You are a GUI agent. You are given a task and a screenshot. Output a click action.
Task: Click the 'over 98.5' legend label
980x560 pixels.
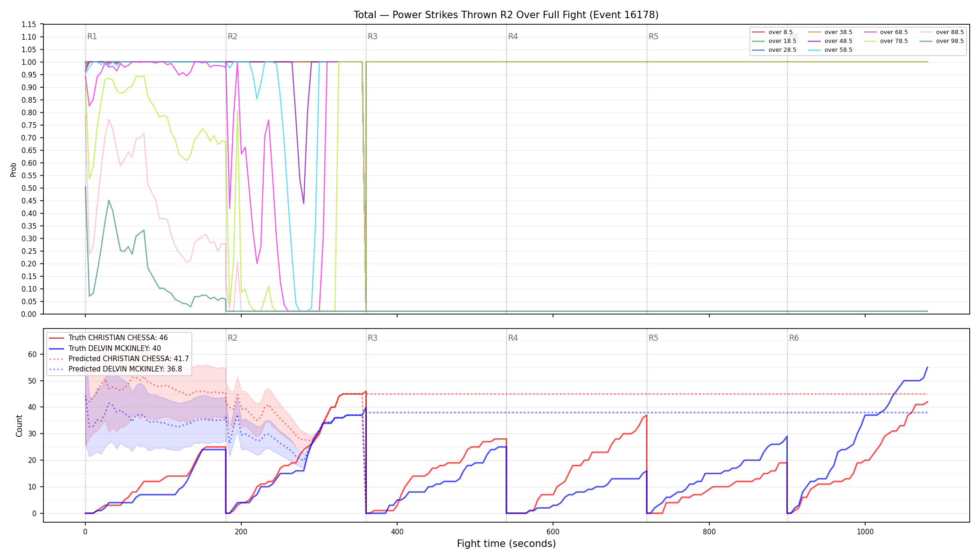(950, 41)
